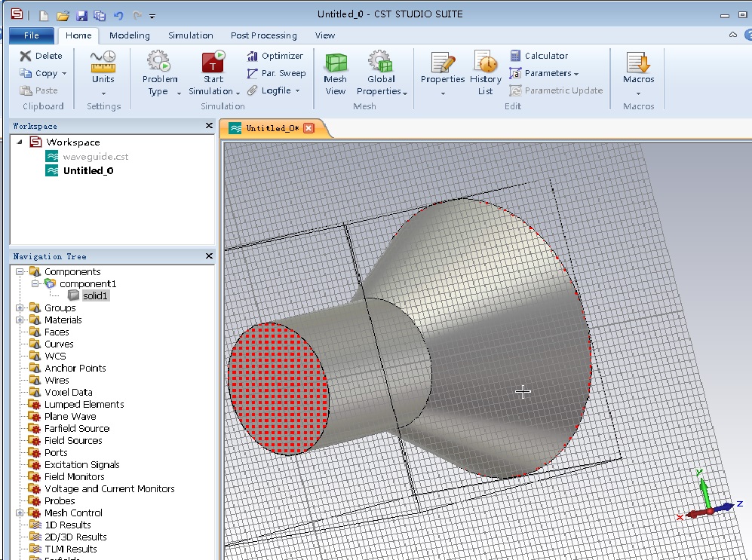This screenshot has height=560, width=752.
Task: Click the Undo arrow in quick access toolbar
Action: coord(118,16)
